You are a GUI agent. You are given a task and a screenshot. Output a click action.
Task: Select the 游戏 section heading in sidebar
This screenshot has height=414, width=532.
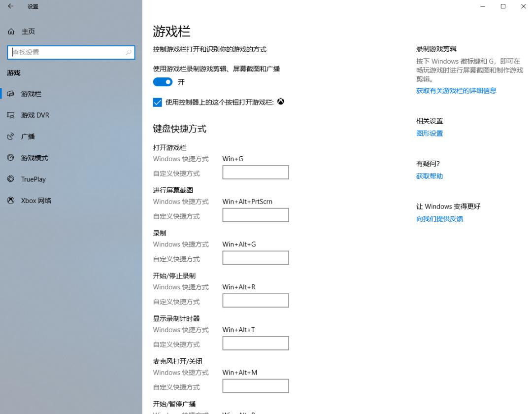point(13,73)
